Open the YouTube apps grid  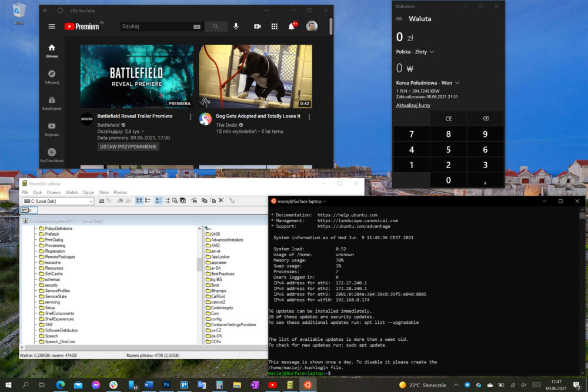(275, 26)
